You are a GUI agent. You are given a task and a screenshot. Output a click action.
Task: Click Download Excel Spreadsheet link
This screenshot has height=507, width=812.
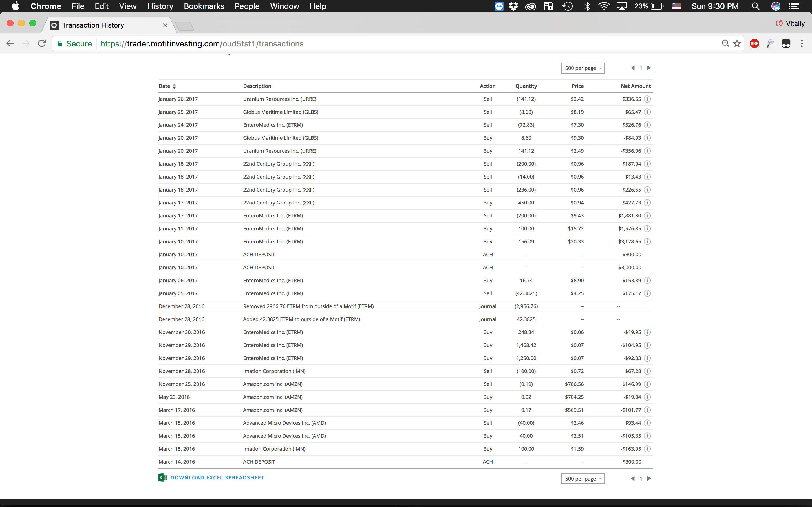[217, 477]
